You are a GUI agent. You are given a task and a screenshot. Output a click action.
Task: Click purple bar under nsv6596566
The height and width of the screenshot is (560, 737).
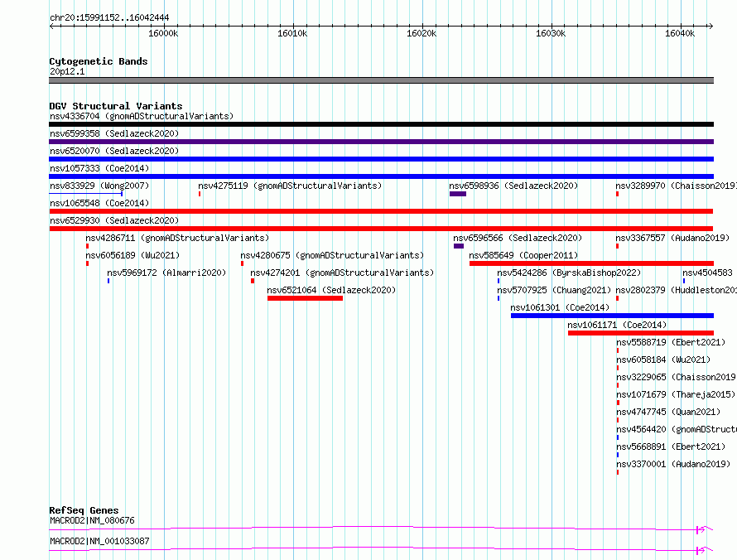pyautogui.click(x=459, y=246)
